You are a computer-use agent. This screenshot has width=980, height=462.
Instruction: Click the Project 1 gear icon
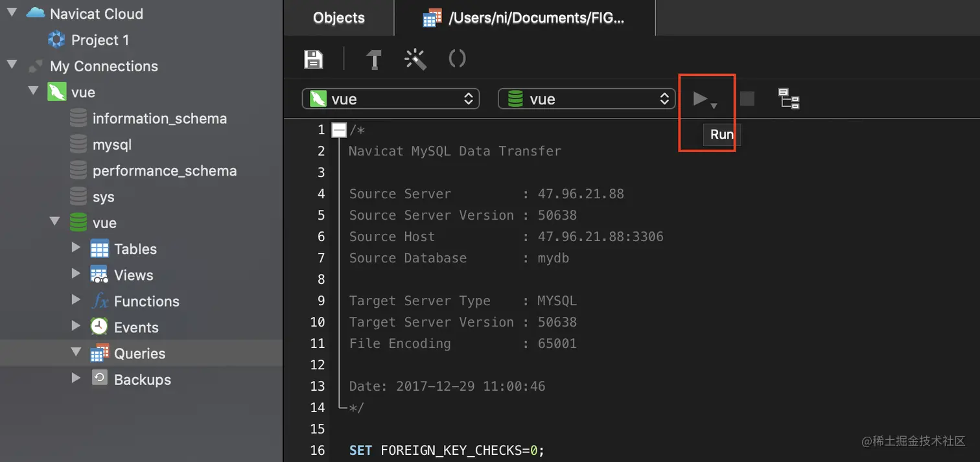57,40
